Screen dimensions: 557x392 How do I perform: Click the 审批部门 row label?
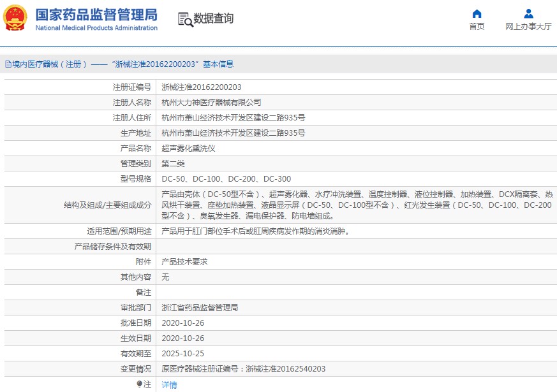(x=136, y=308)
